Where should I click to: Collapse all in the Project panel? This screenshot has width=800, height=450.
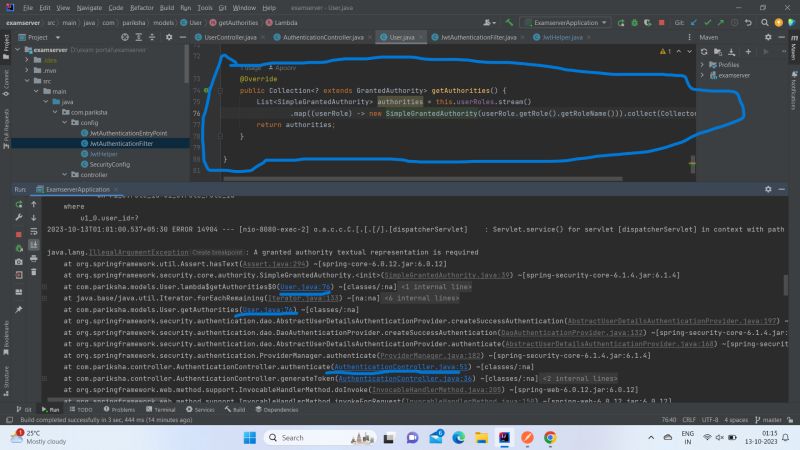click(152, 37)
